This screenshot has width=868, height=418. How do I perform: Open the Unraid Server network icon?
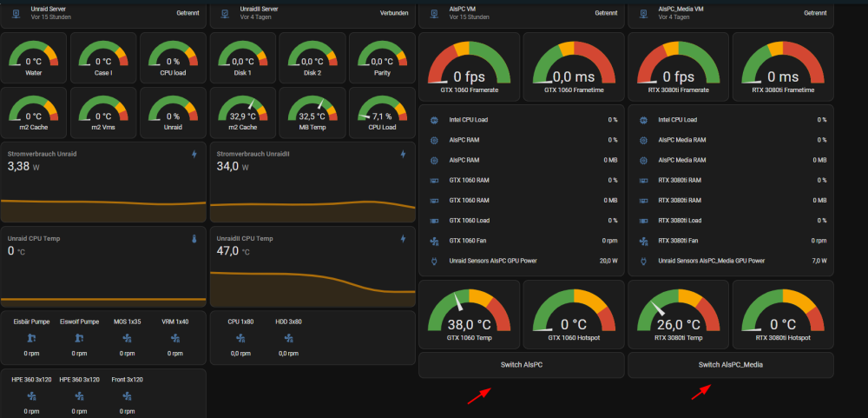16,13
